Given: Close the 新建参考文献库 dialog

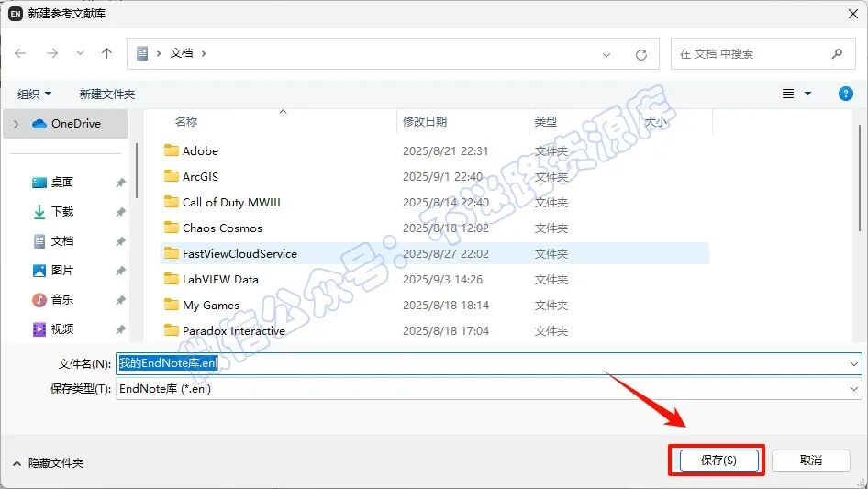Looking at the screenshot, I should 853,14.
